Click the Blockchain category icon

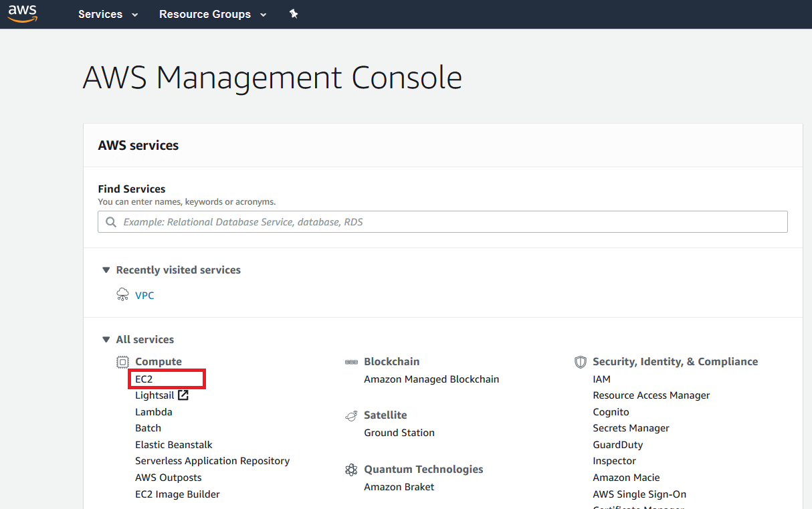click(351, 362)
